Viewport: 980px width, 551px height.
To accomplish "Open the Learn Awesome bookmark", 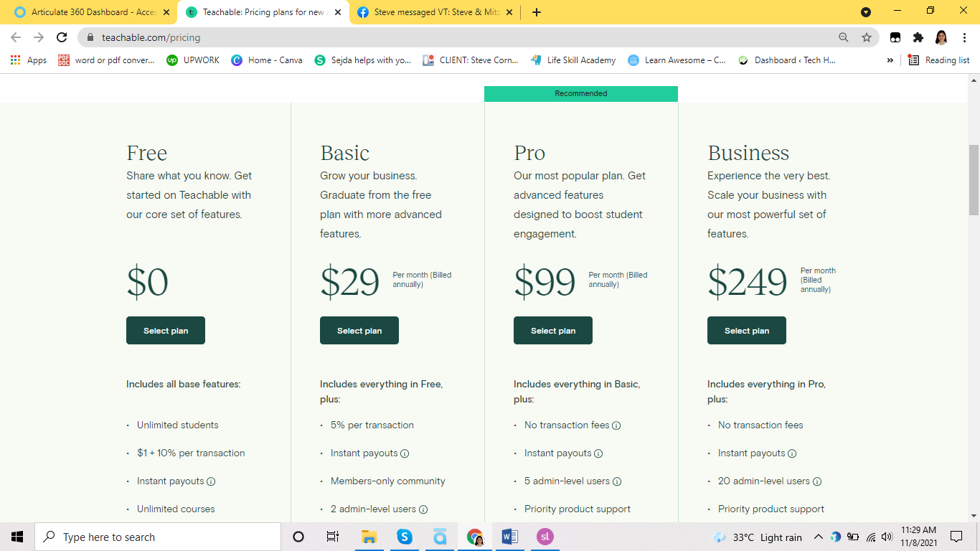I will [677, 60].
